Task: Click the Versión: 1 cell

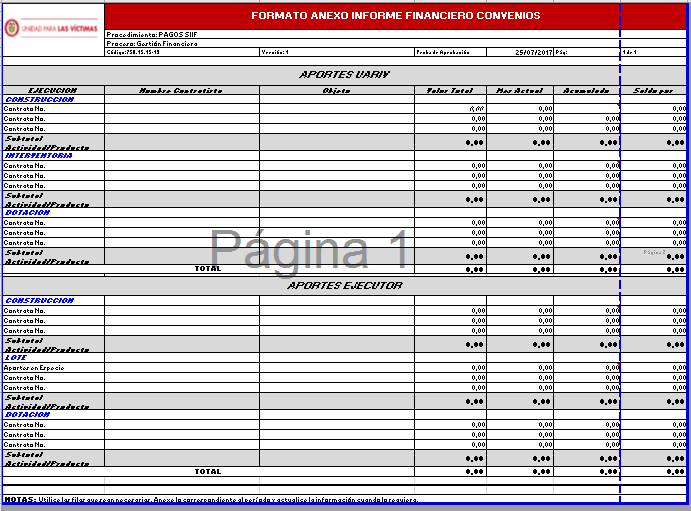Action: 337,52
